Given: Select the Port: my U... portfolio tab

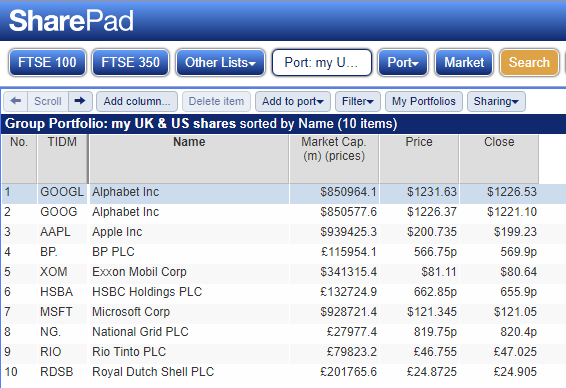Looking at the screenshot, I should 322,62.
